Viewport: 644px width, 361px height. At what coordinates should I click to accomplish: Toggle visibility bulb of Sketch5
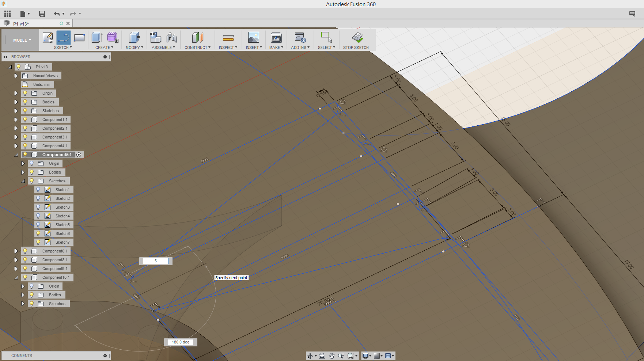coord(38,225)
